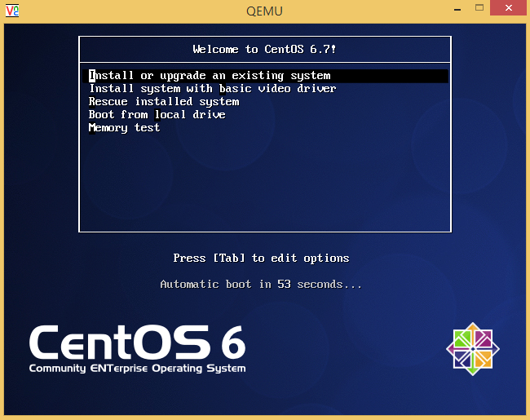Select the "Memory test" boot entry
Screen dimensions: 530x420
tap(124, 128)
